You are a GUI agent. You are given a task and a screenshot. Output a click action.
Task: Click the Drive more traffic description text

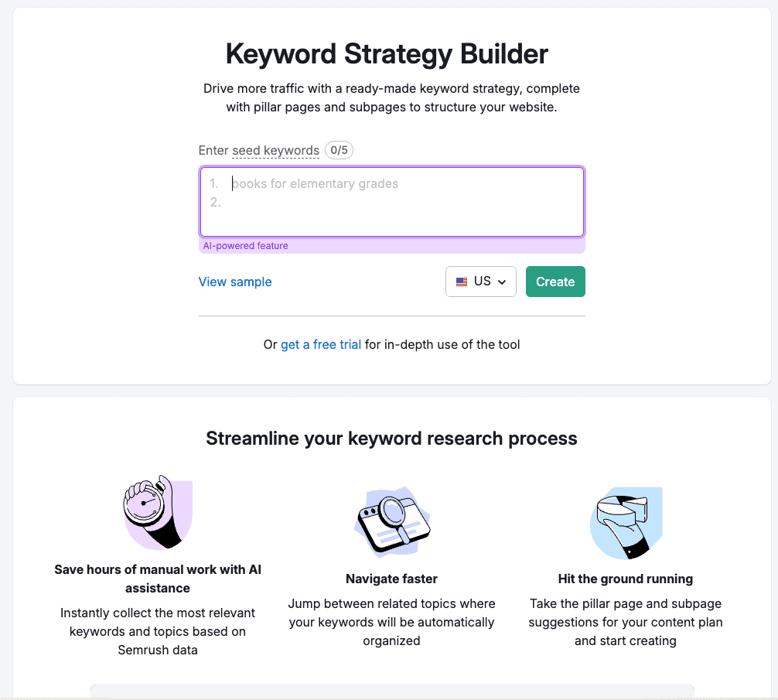tap(391, 97)
